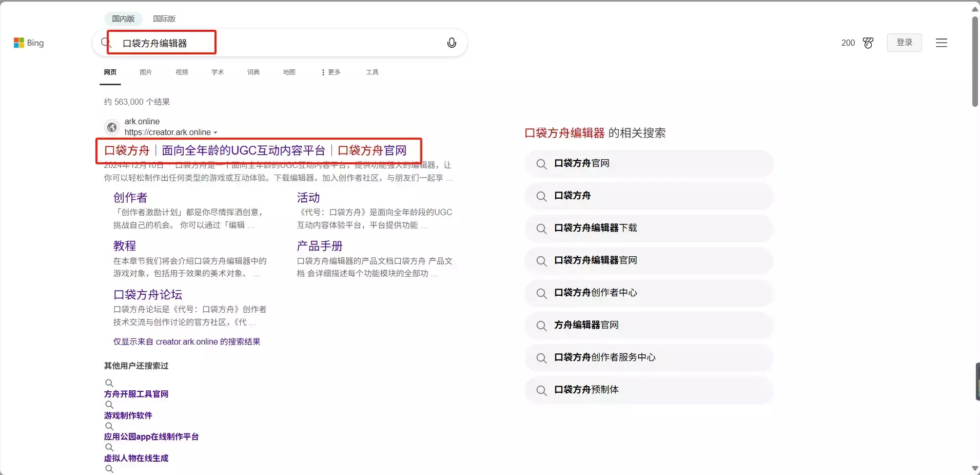Click the 登录 sign-in button
The height and width of the screenshot is (475, 980).
click(x=905, y=43)
